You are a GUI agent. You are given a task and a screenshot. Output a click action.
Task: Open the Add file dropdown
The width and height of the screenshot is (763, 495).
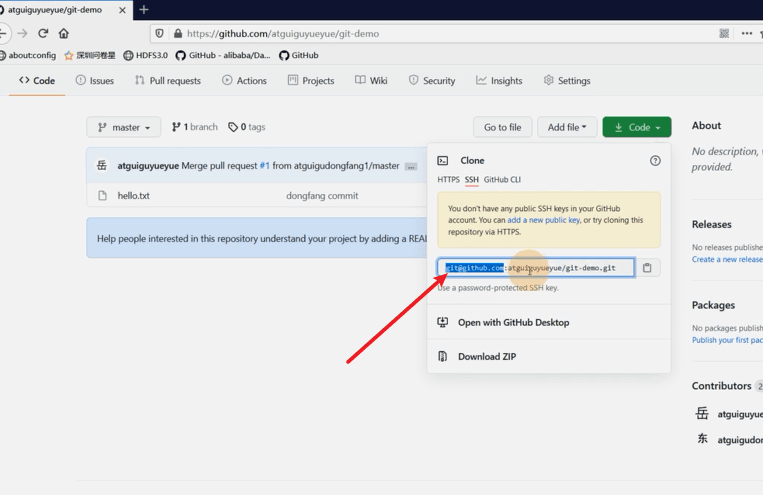pos(567,128)
